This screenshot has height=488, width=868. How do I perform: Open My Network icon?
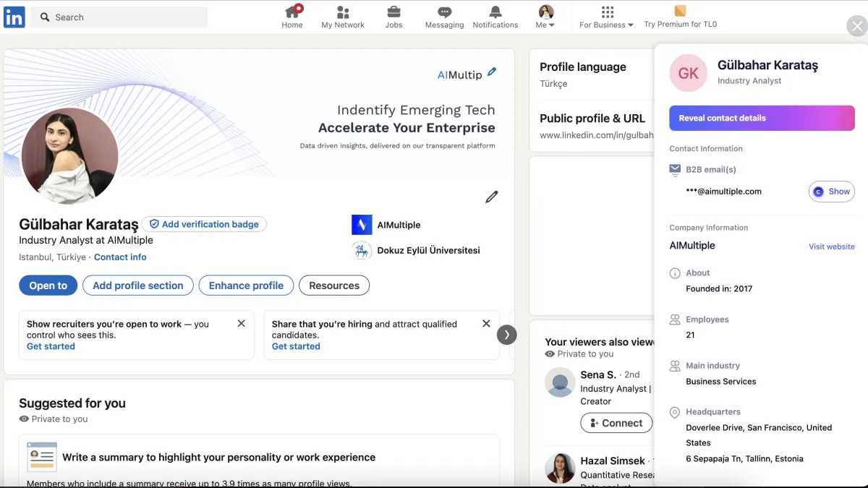pyautogui.click(x=343, y=12)
